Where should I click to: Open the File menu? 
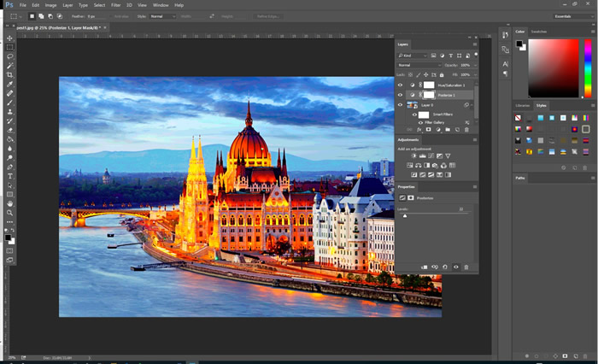click(23, 5)
